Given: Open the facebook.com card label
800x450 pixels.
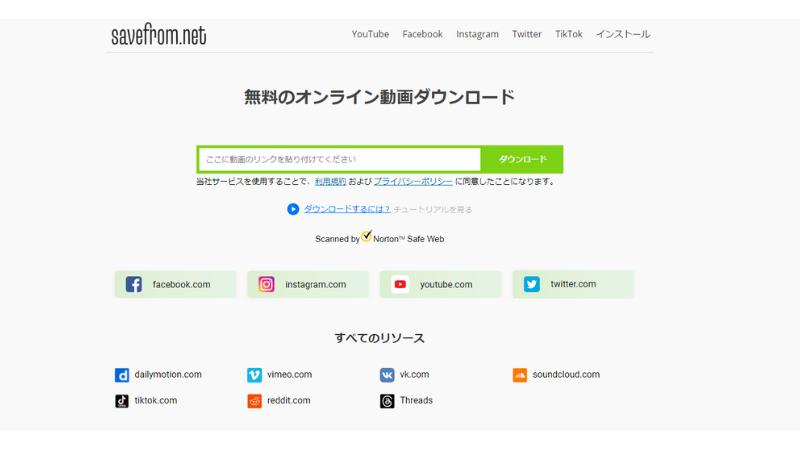Looking at the screenshot, I should tap(181, 285).
